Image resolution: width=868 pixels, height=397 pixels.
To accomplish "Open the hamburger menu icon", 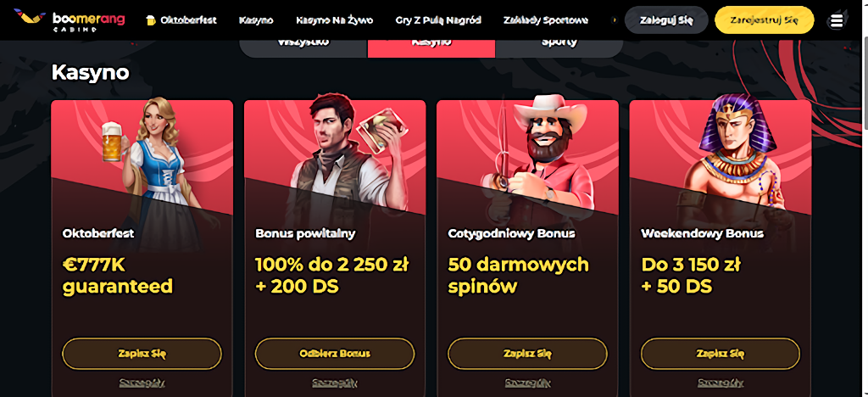I will click(x=837, y=20).
